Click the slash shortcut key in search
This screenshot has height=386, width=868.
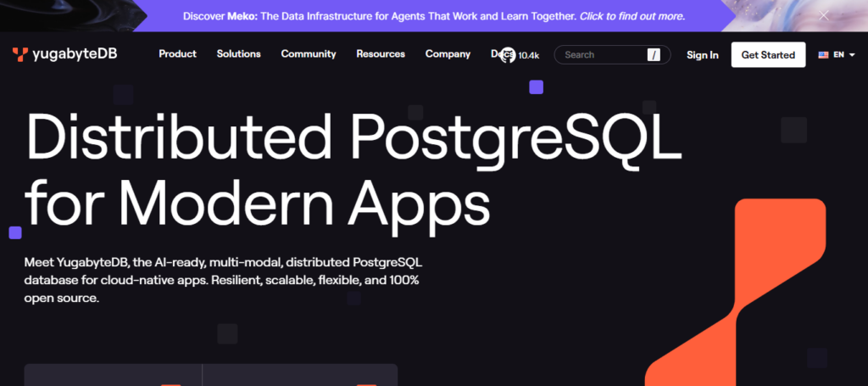[x=654, y=55]
